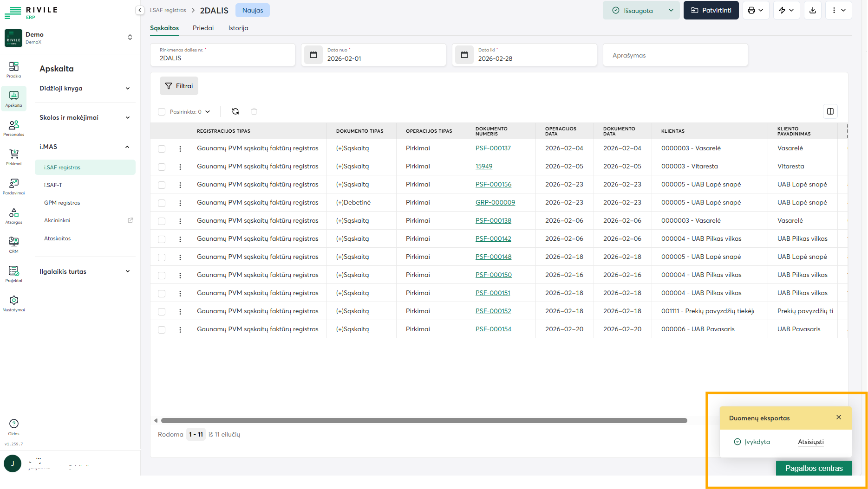Screen dimensions: 868x489
Task: Tick the checkbox for row 15949
Action: point(162,167)
